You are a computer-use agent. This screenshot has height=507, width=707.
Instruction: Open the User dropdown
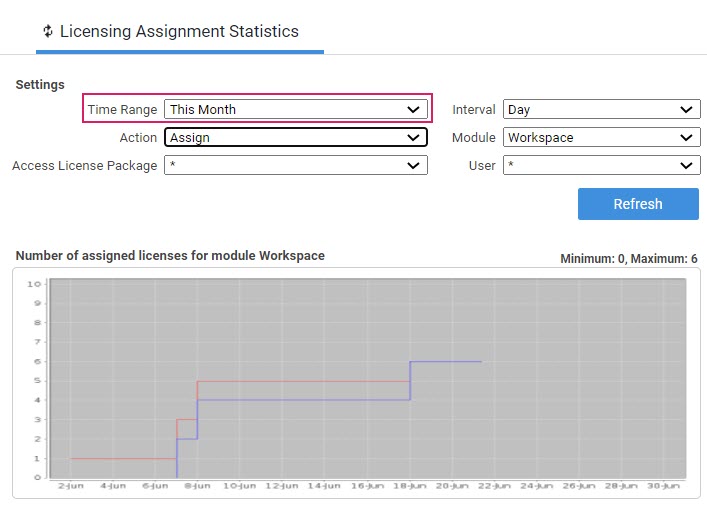[x=601, y=165]
